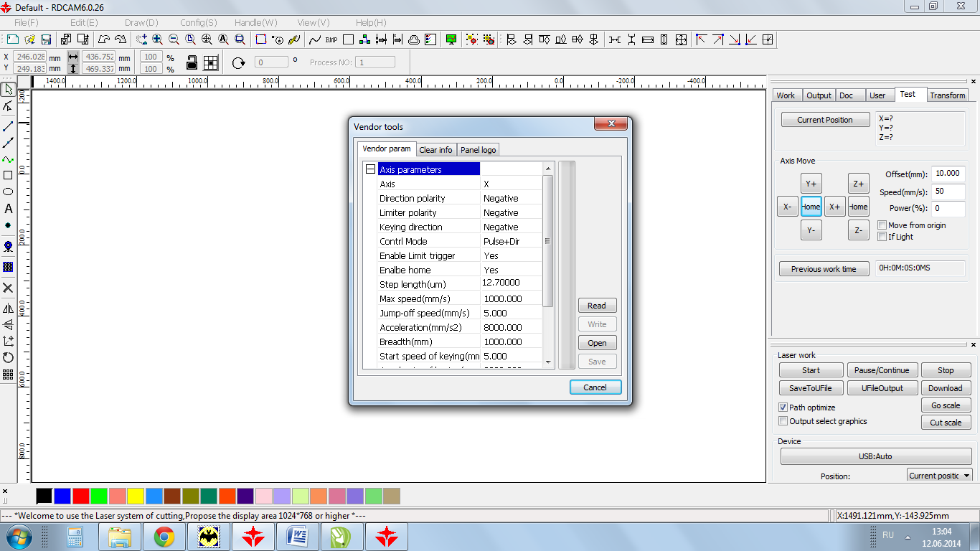Viewport: 980px width, 551px height.
Task: Click the Delete X tool icon
Action: click(8, 288)
